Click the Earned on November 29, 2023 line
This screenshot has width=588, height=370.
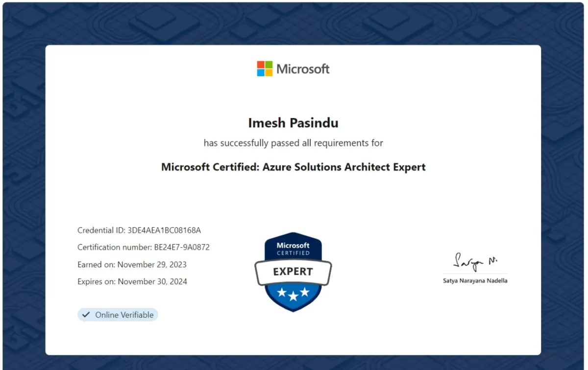[x=132, y=264]
